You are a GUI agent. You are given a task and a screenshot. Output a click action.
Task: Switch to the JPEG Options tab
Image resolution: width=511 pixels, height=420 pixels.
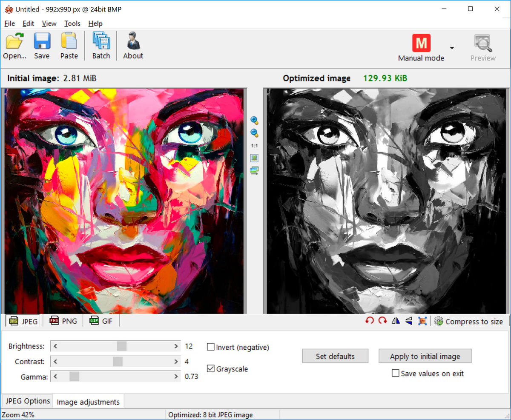click(28, 401)
